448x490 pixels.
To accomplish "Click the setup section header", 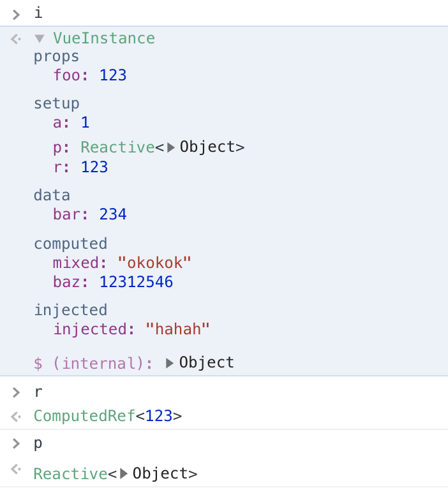I will pyautogui.click(x=57, y=104).
